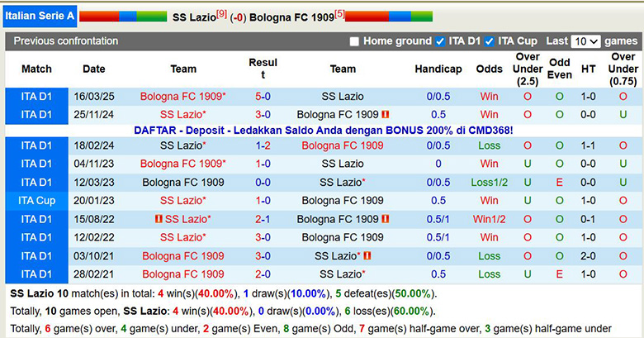Open the 1-2 score on 18/02/24
This screenshot has width=644, height=338.
coord(263,145)
